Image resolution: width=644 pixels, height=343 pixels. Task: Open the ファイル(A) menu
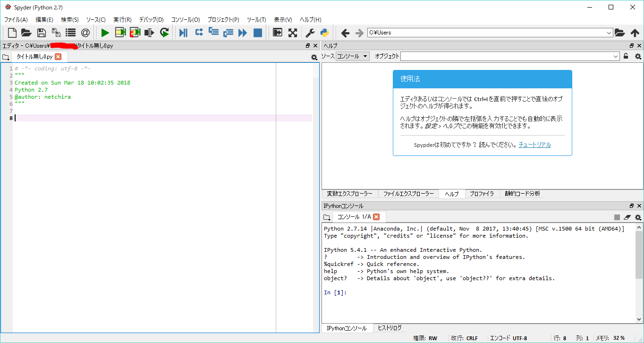(16, 20)
